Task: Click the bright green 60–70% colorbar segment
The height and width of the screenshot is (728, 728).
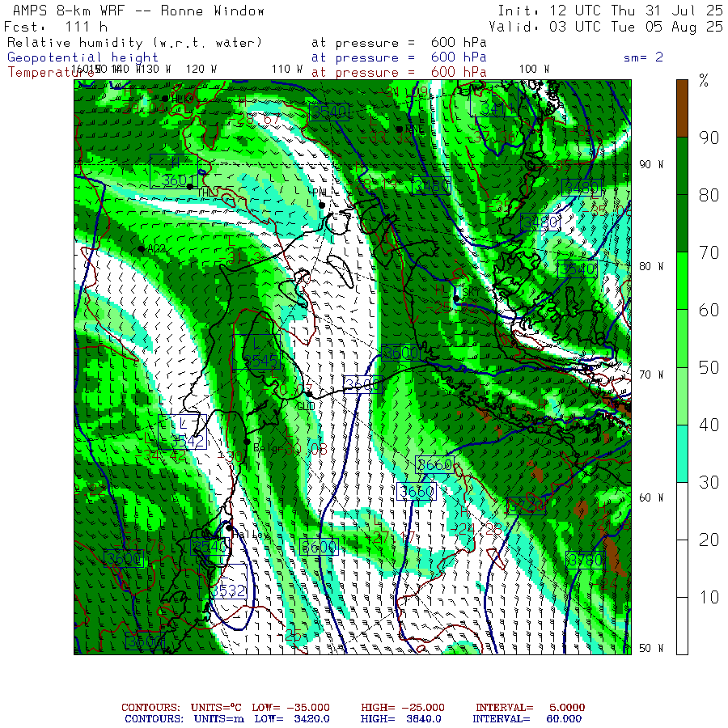Action: click(x=682, y=281)
